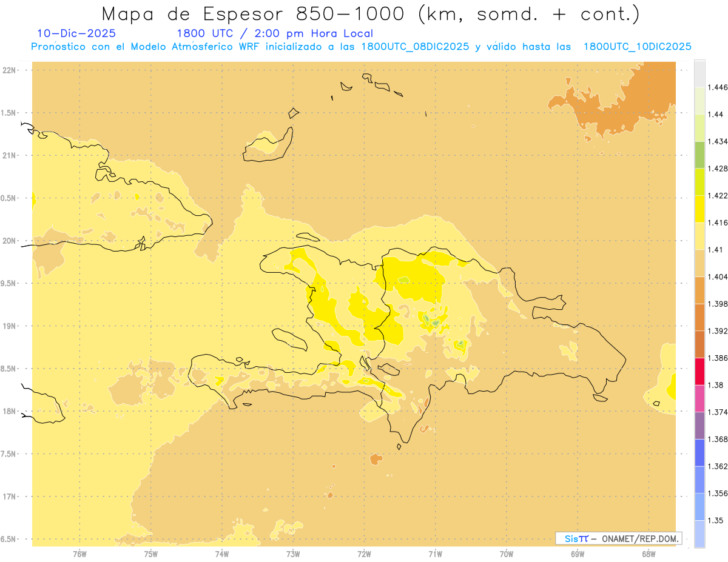Viewport: 728px width, 562px height.
Task: Select the swatch between 1.356 and 1.362
Action: [x=699, y=480]
